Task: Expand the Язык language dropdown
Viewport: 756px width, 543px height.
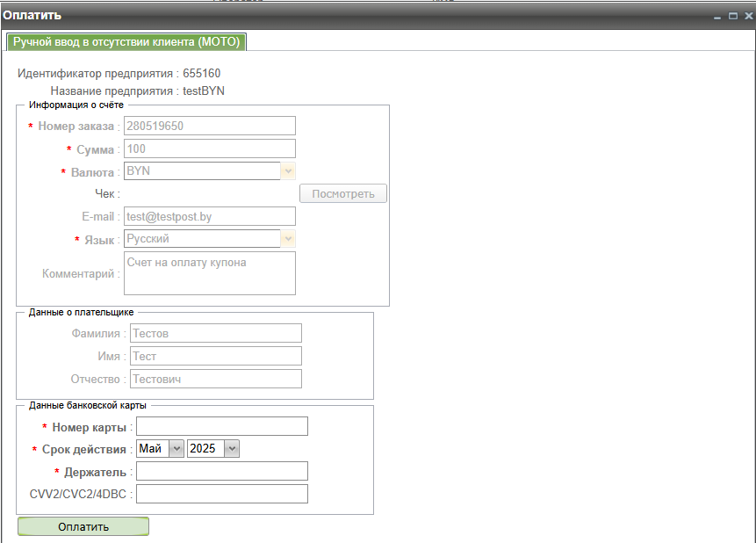Action: [287, 239]
